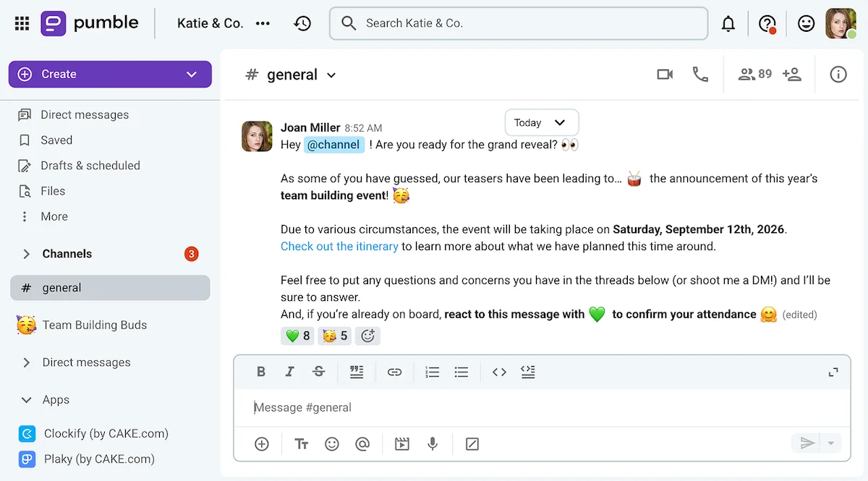Open the apps grid launcher icon

[x=22, y=23]
